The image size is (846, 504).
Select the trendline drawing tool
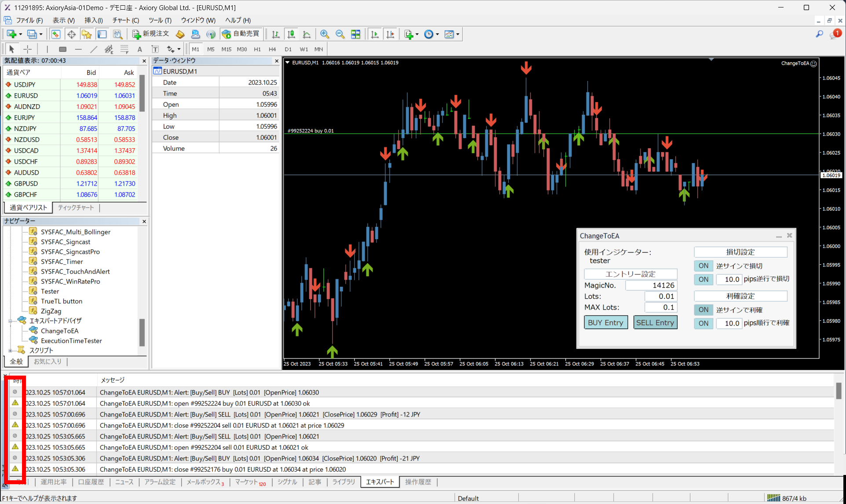[94, 49]
